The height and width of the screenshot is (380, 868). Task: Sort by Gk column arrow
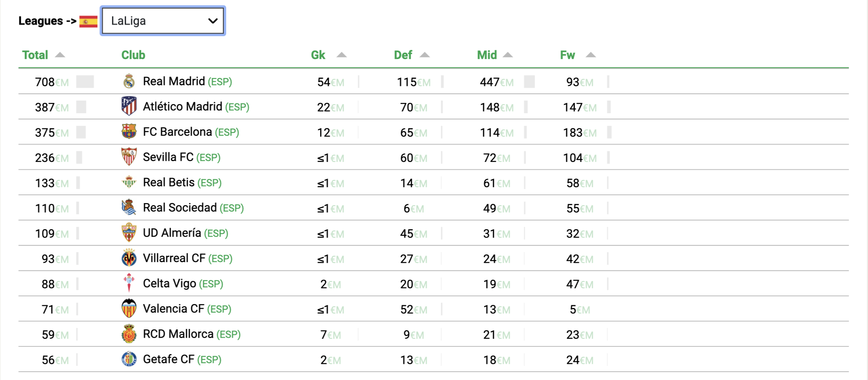[342, 55]
